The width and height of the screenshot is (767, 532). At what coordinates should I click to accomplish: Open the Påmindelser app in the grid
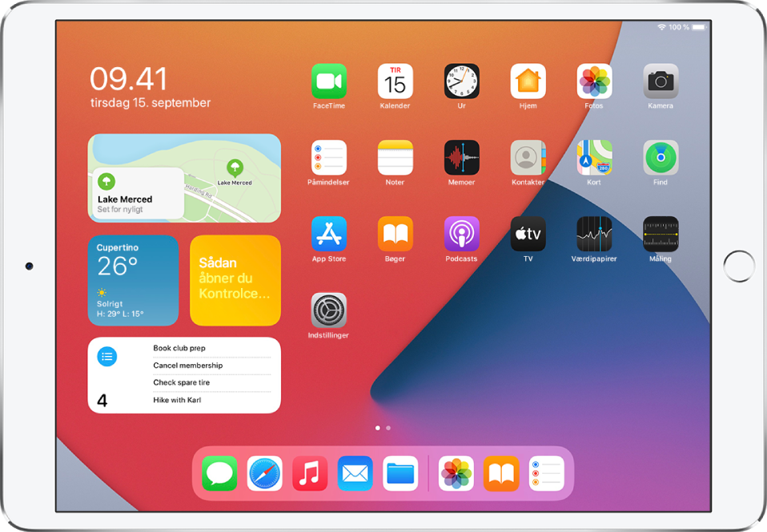point(329,158)
